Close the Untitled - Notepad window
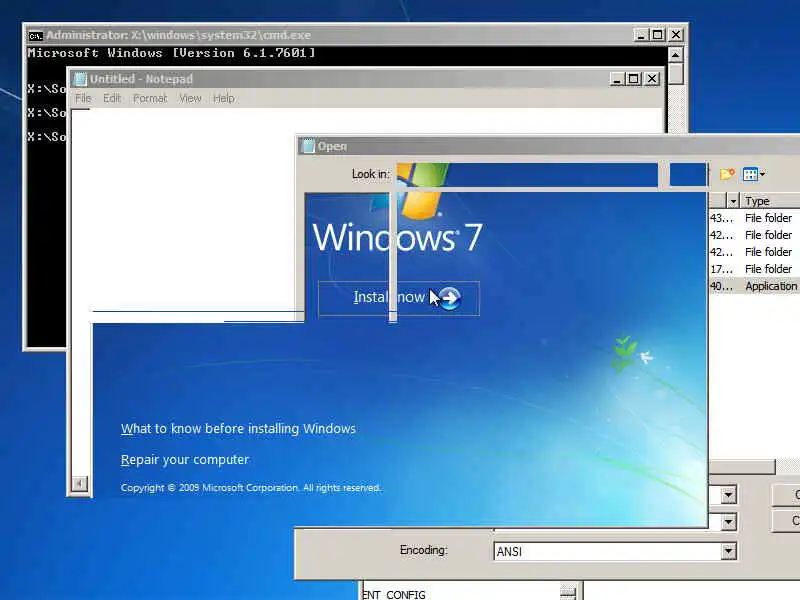 [652, 79]
